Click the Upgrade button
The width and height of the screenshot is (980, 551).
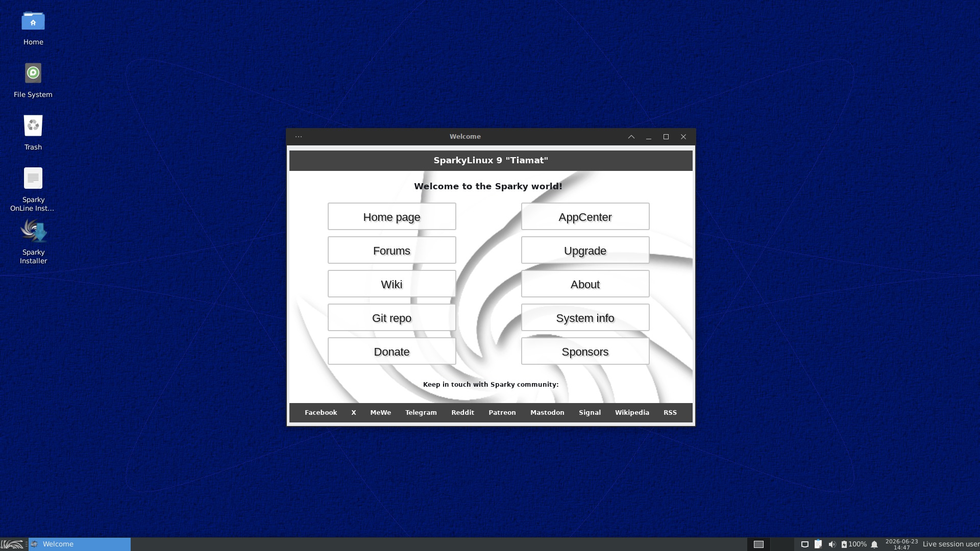coord(585,251)
